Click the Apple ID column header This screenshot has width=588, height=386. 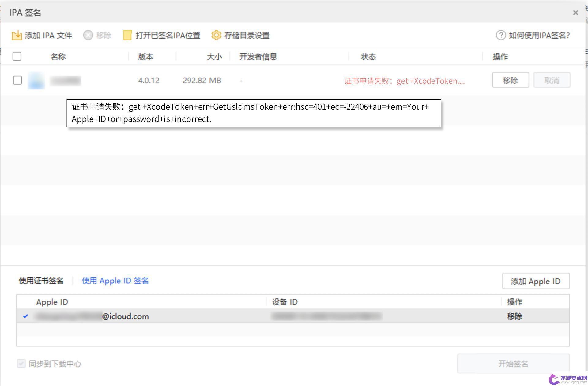pyautogui.click(x=52, y=302)
